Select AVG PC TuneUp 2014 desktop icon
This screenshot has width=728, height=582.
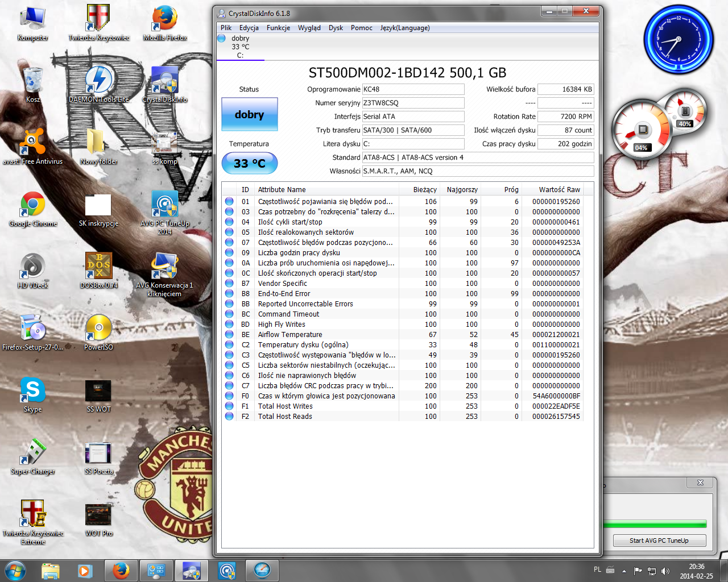pyautogui.click(x=165, y=213)
